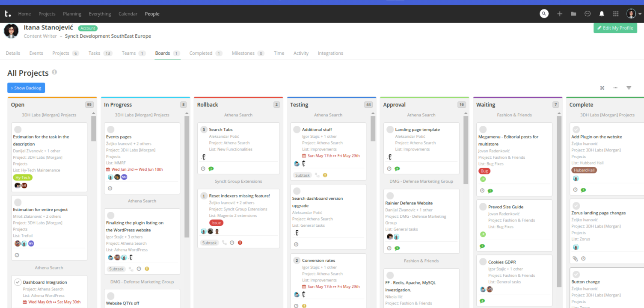This screenshot has height=308, width=644.
Task: Open the notifications bell icon
Action: pos(601,14)
